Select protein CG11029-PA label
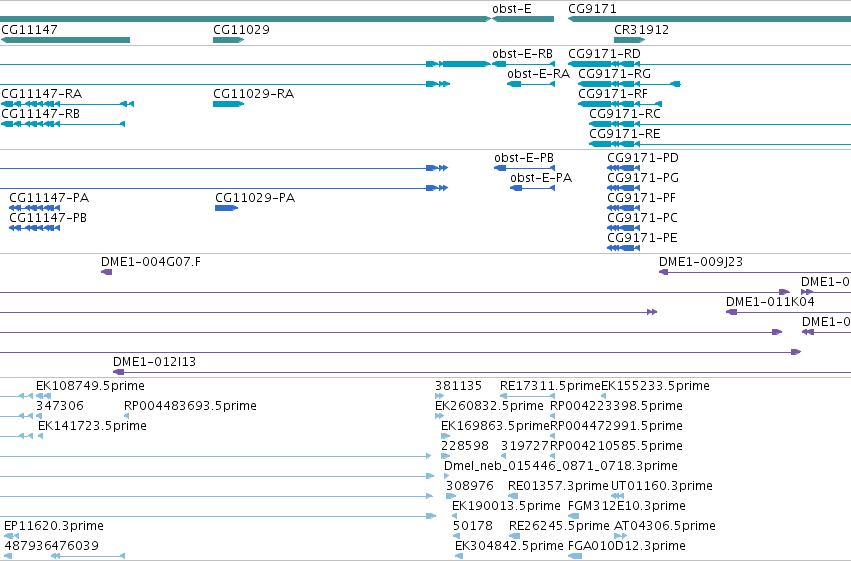The height and width of the screenshot is (561, 851). [x=255, y=199]
